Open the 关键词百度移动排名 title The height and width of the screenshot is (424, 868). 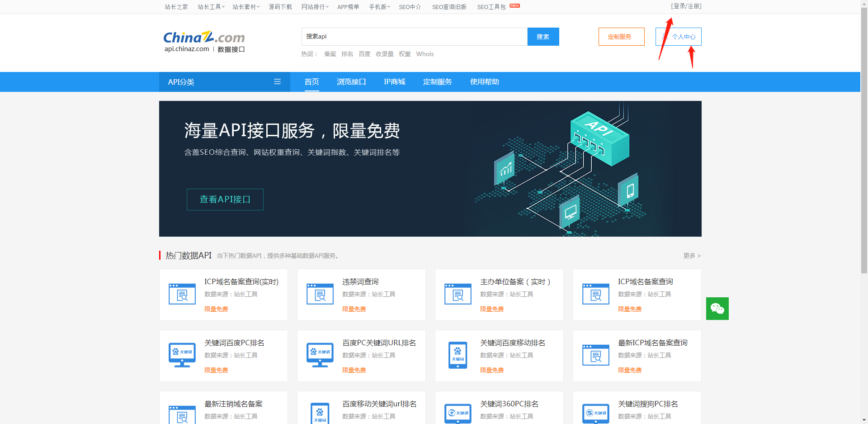tap(513, 343)
